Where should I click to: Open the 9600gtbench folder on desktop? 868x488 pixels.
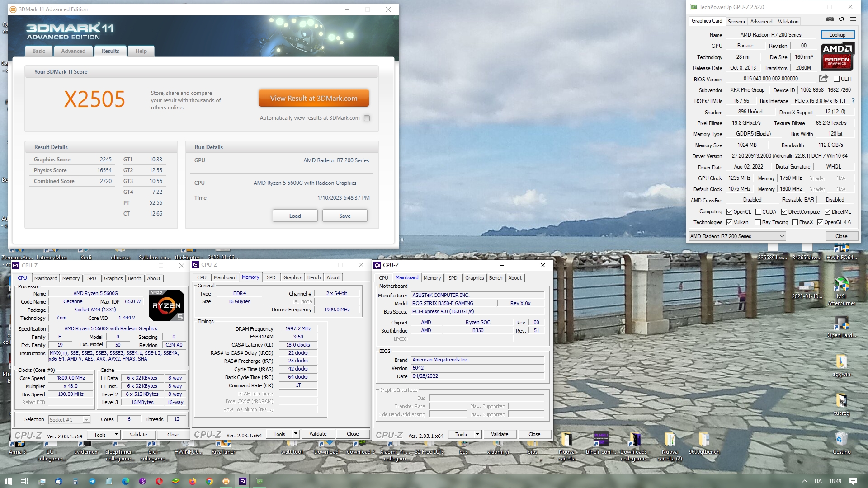(704, 444)
